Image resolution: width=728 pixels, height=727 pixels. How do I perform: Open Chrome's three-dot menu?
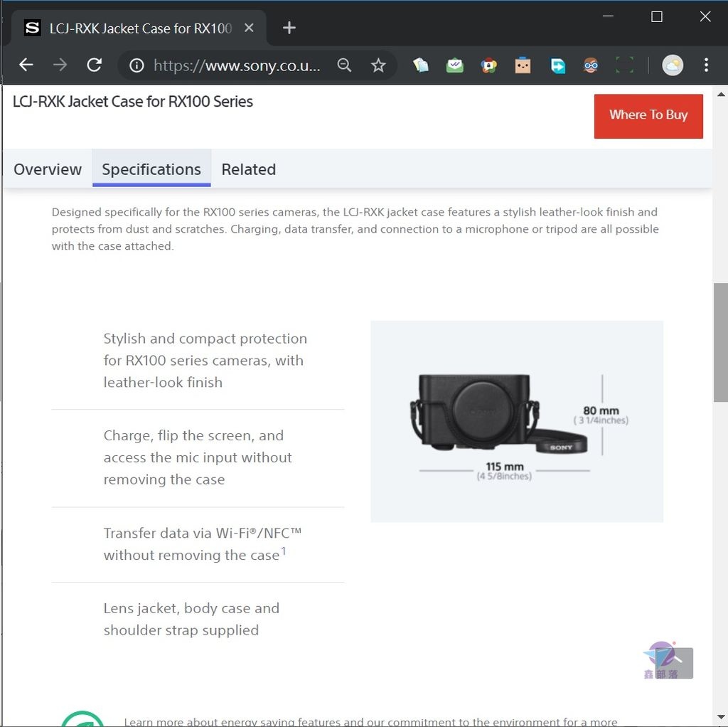(x=706, y=65)
